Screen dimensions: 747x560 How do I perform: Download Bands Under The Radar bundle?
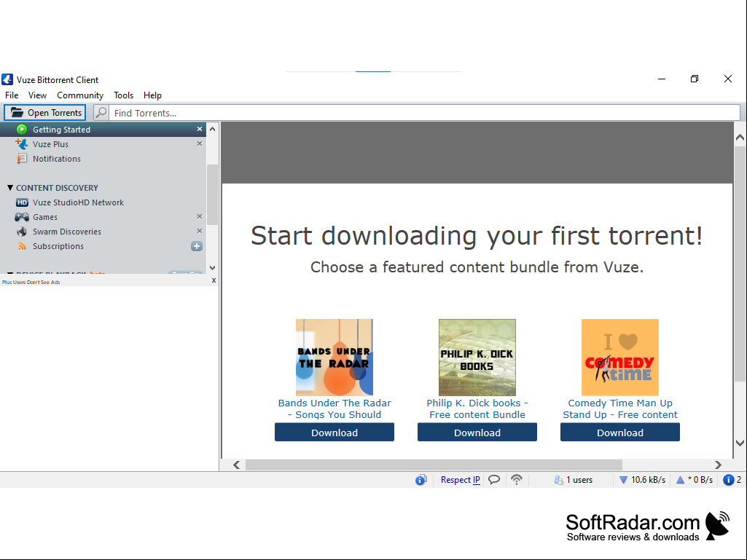point(335,433)
